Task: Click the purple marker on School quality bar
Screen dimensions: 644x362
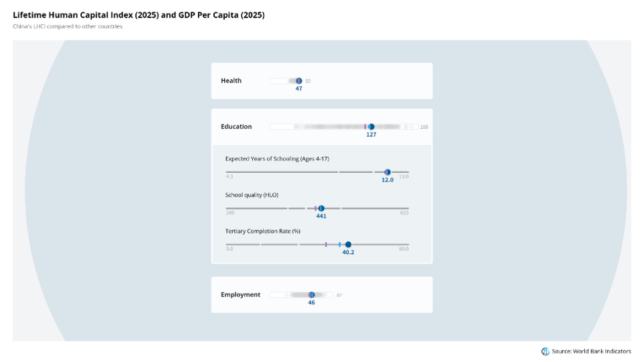Action: (315, 208)
